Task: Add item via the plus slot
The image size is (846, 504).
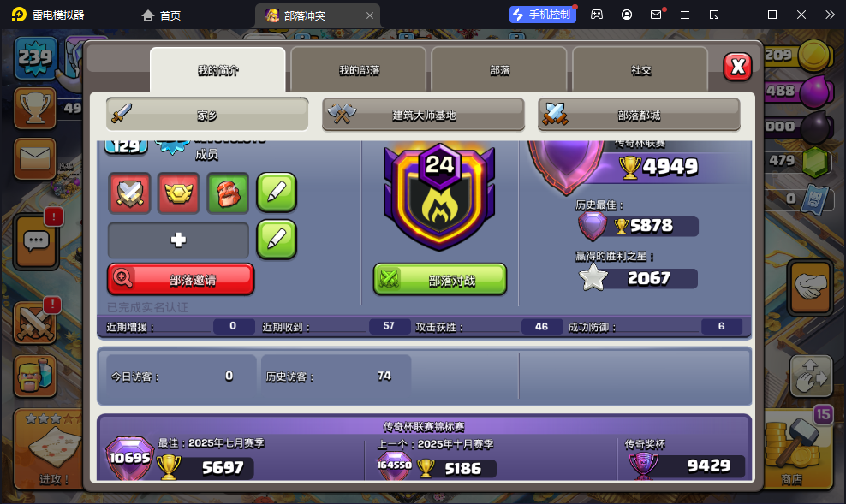Action: [x=178, y=240]
